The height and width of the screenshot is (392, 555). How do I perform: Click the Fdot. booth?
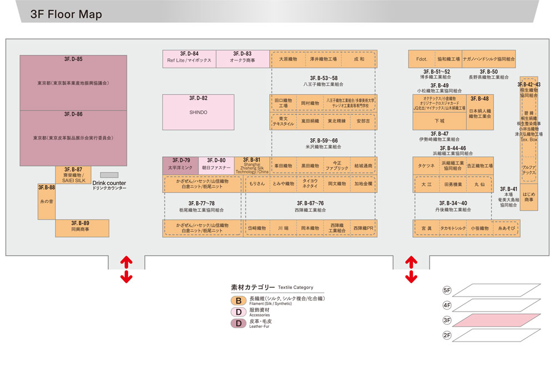pos(422,59)
